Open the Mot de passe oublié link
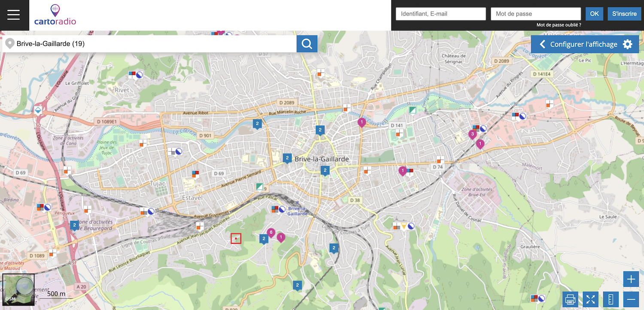Viewport: 644px width, 310px height. (559, 25)
